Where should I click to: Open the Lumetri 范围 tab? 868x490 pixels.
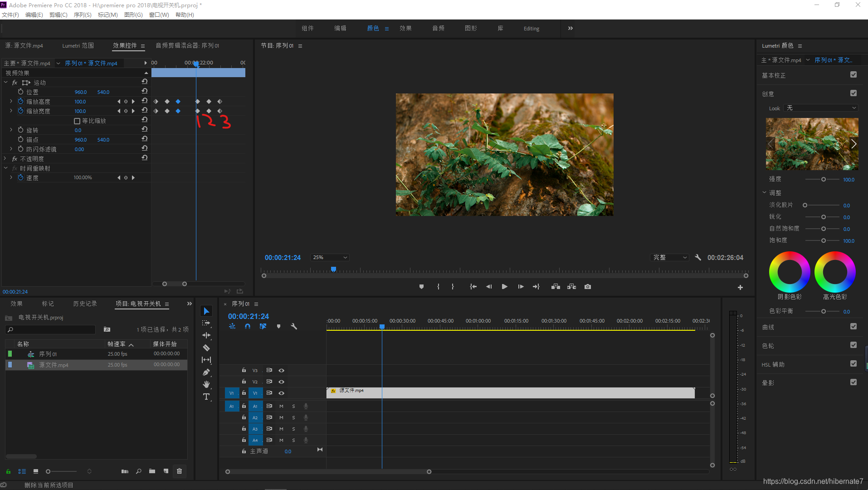(x=78, y=45)
